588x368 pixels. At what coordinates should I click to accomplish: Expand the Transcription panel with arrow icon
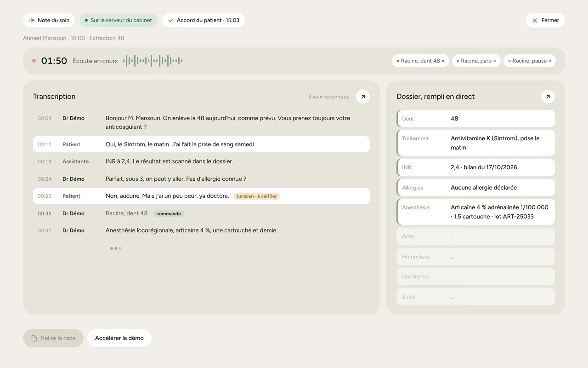(363, 97)
